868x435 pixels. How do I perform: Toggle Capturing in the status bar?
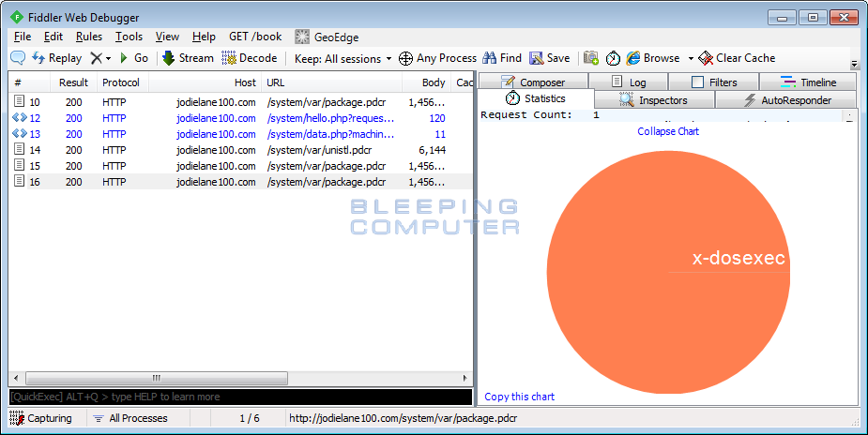point(41,418)
